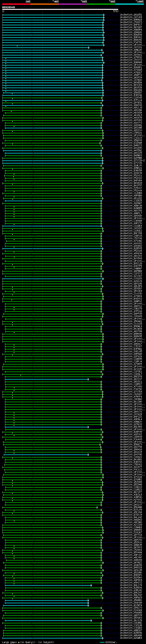Click the BB920949 query name
Image resolution: width=146 pixels, height=644 pixels.
tap(8, 7)
